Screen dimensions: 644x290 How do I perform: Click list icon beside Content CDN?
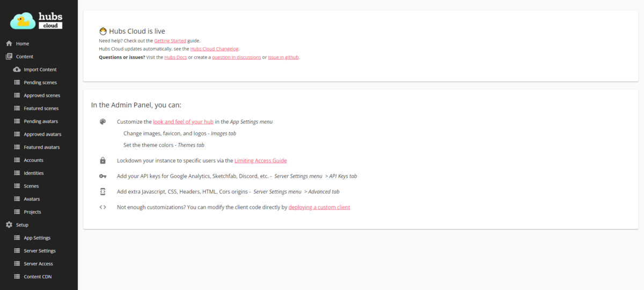point(17,277)
